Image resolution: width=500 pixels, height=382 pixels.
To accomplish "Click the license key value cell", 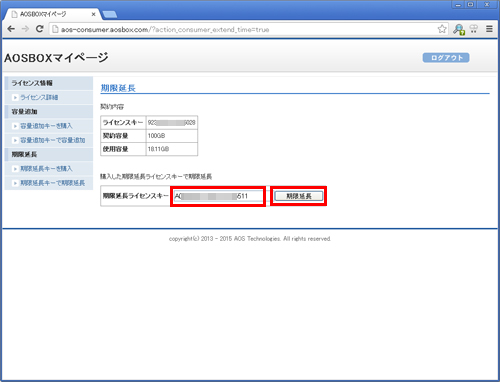I will (172, 122).
